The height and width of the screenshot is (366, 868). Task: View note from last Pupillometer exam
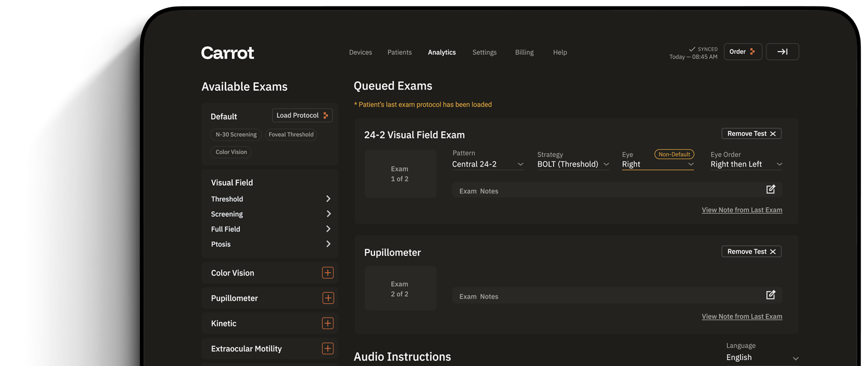741,316
